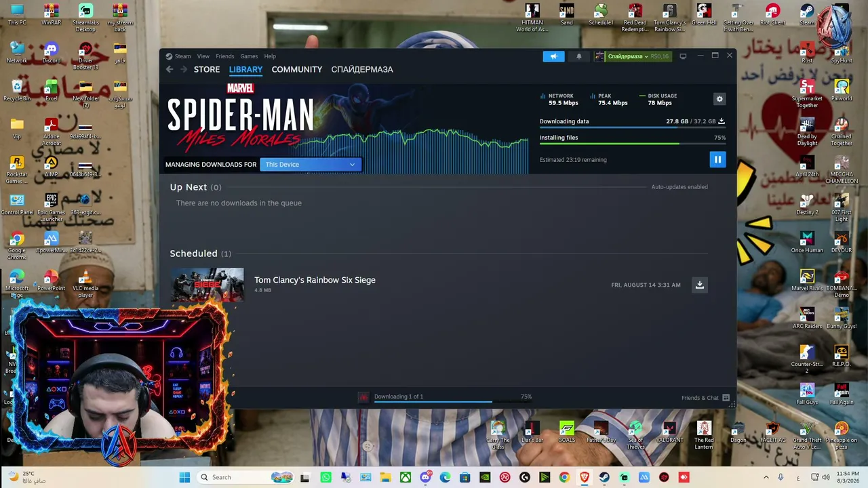Select the WinRAR desktop icon
This screenshot has height=488, width=868.
[x=51, y=15]
